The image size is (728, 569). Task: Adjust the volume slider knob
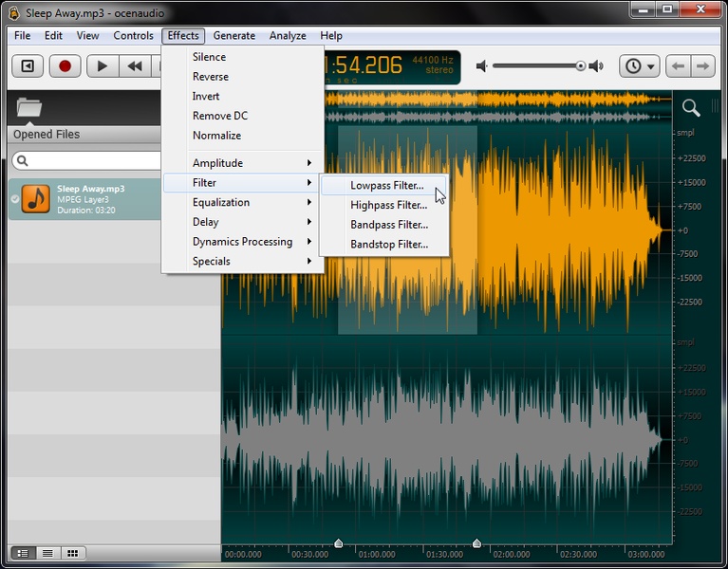pos(580,66)
